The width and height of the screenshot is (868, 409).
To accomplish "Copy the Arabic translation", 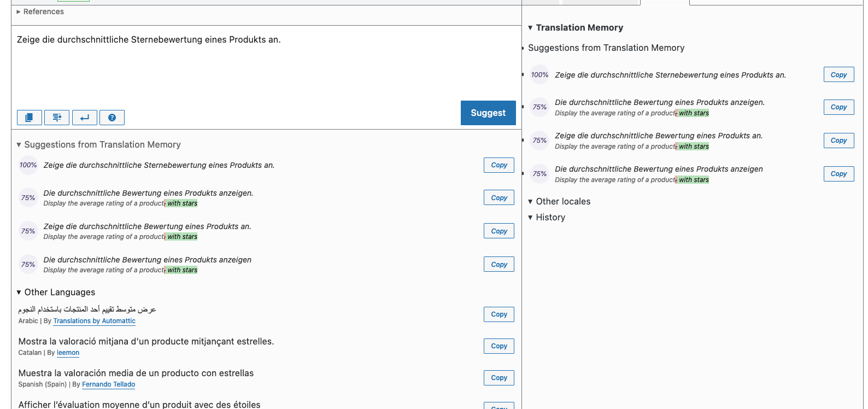I will (499, 314).
